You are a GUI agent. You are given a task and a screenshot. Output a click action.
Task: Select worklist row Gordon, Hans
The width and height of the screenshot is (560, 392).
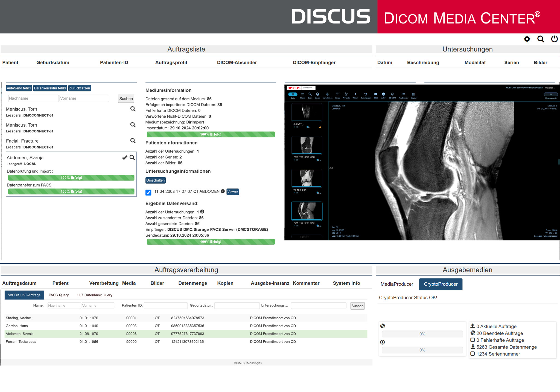[x=186, y=326]
